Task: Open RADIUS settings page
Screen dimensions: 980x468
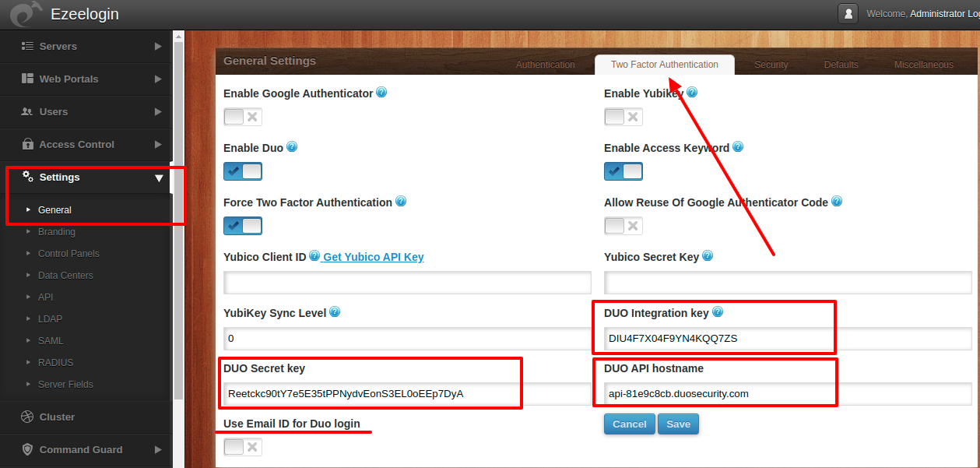Action: pos(55,362)
